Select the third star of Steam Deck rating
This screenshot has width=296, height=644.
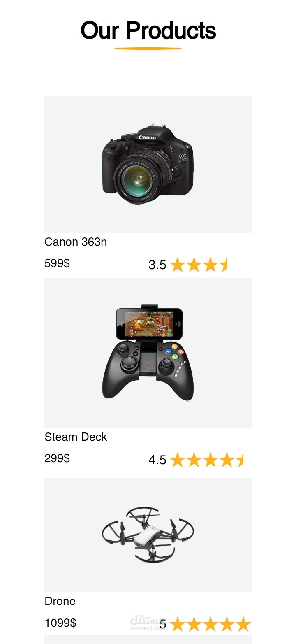(x=210, y=460)
